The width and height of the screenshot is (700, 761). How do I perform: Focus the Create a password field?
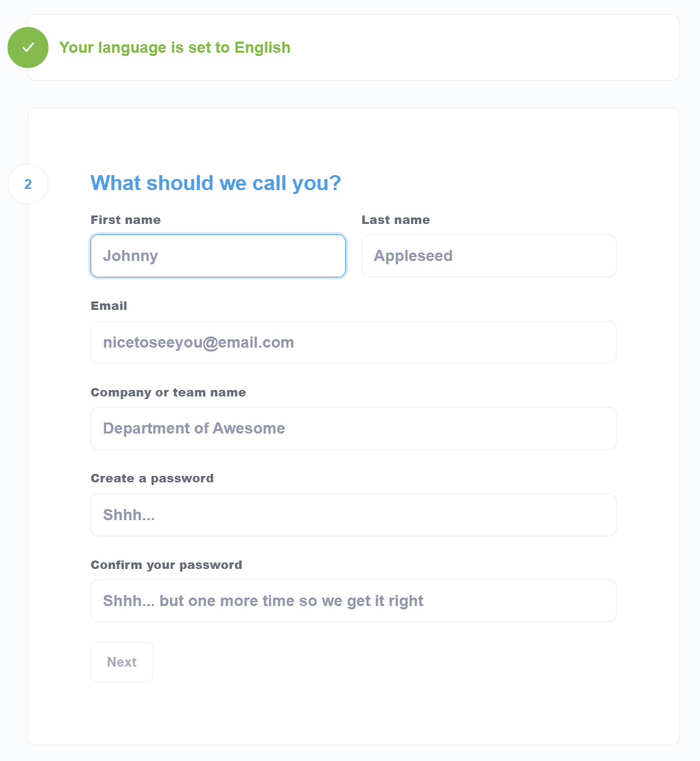352,515
